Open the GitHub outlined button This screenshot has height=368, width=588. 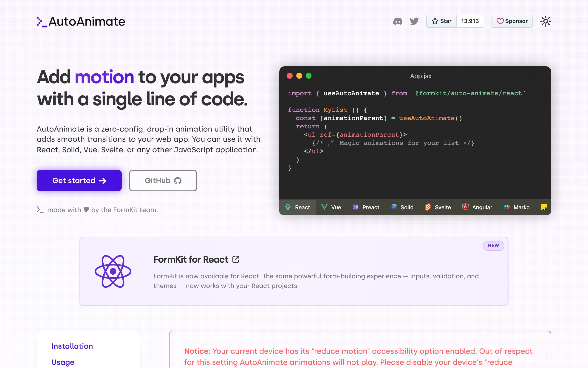[163, 180]
